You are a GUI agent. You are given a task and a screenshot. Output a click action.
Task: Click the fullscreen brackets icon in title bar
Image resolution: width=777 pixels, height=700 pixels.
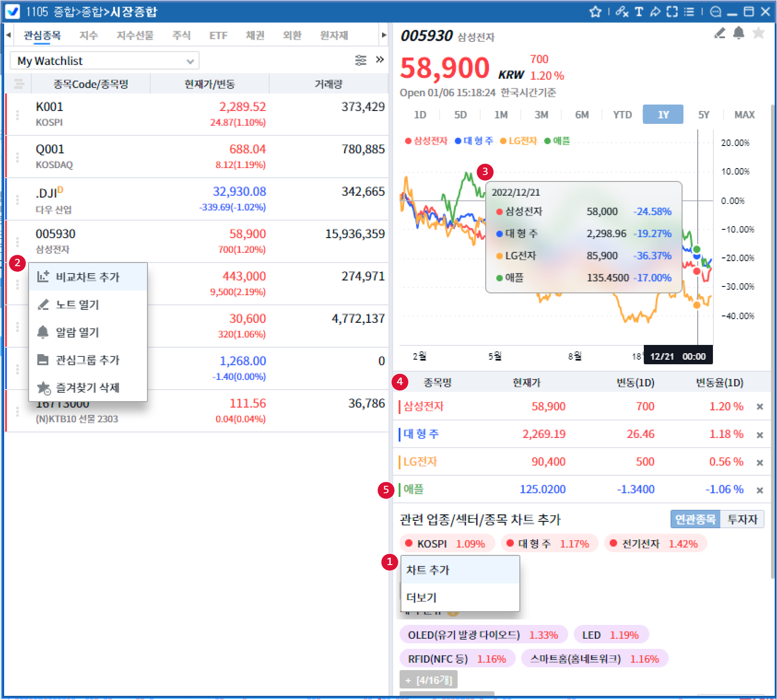click(x=672, y=12)
